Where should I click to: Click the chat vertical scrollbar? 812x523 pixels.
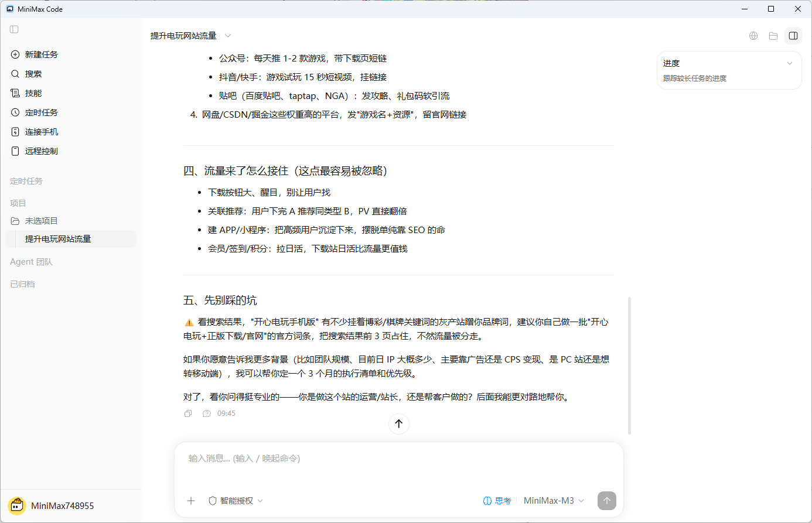pos(629,365)
